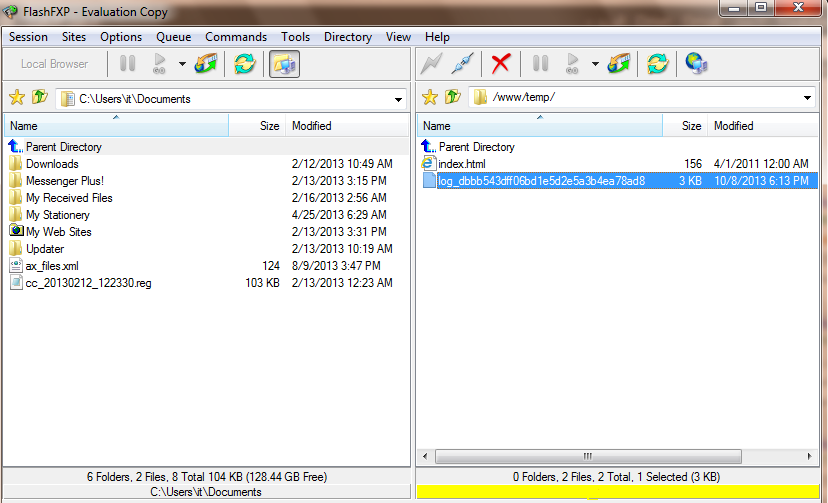
Task: Go up one folder in remote pane
Action: [x=452, y=98]
